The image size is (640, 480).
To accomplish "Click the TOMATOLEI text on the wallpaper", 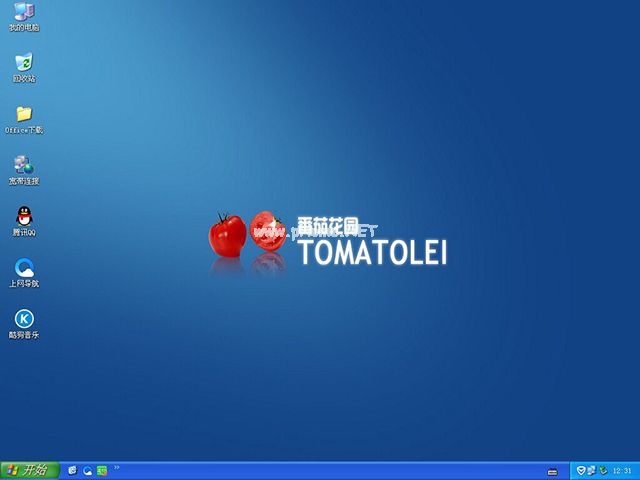I will pos(372,253).
